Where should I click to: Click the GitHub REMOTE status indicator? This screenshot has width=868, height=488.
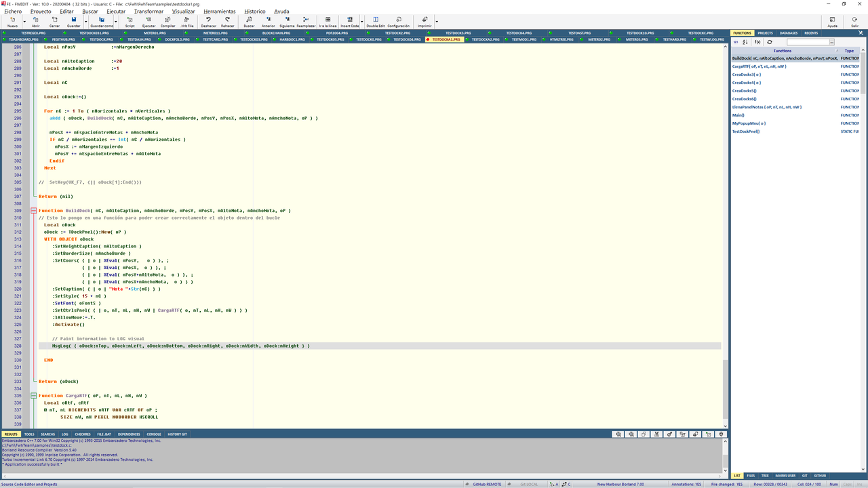pyautogui.click(x=484, y=484)
